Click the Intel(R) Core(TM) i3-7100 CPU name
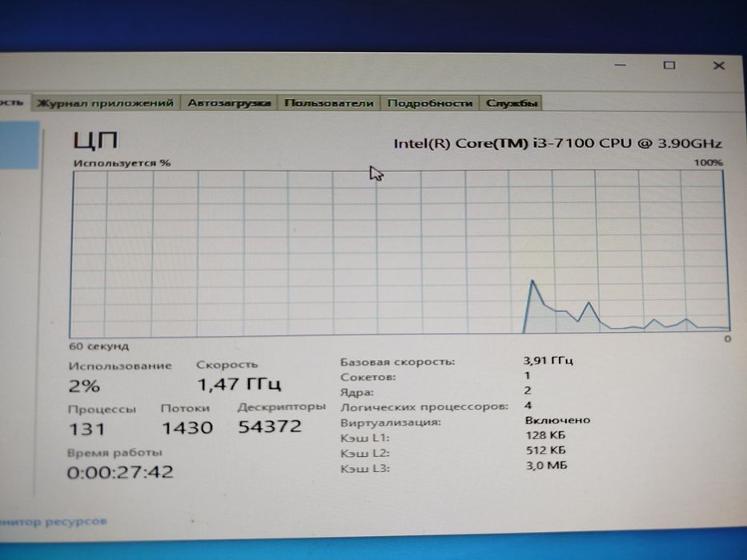Screen dimensions: 747x560 point(557,143)
